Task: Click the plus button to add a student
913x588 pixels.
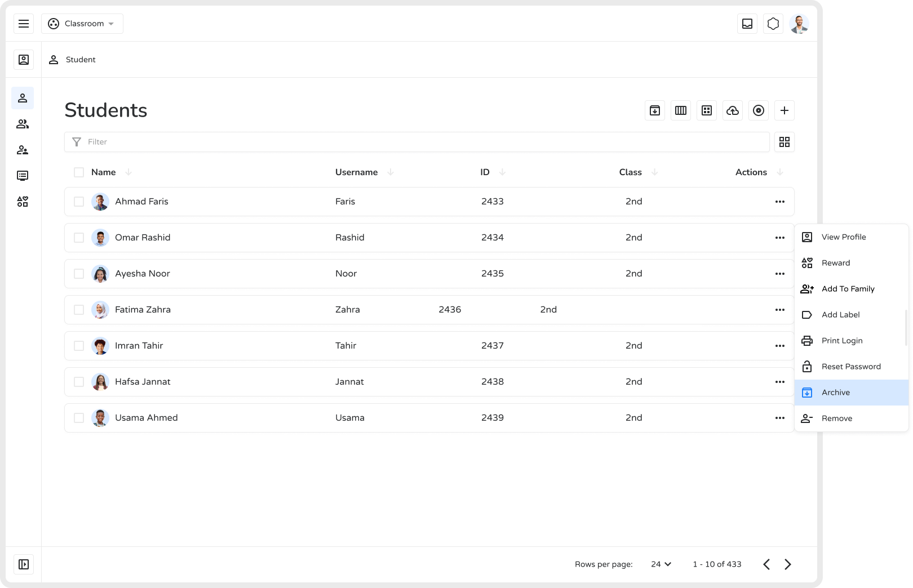Action: [784, 110]
